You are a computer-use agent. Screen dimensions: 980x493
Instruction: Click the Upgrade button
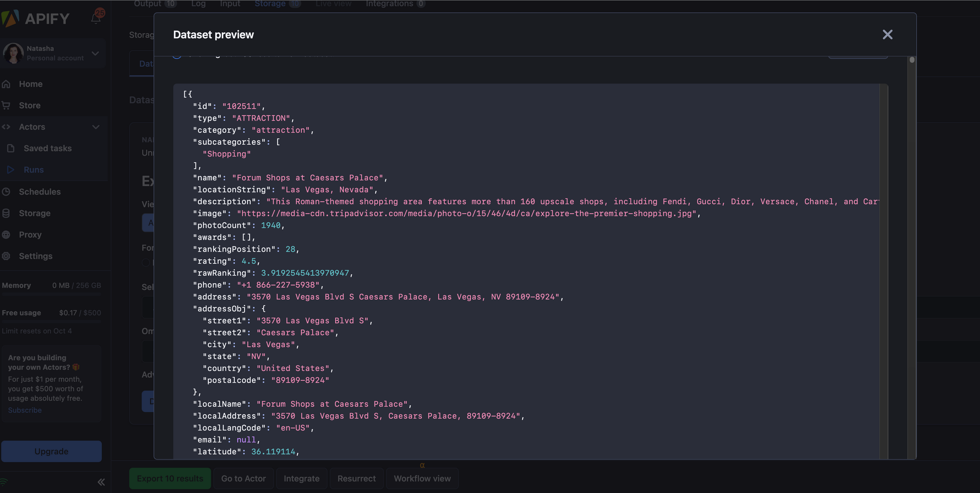pyautogui.click(x=51, y=451)
